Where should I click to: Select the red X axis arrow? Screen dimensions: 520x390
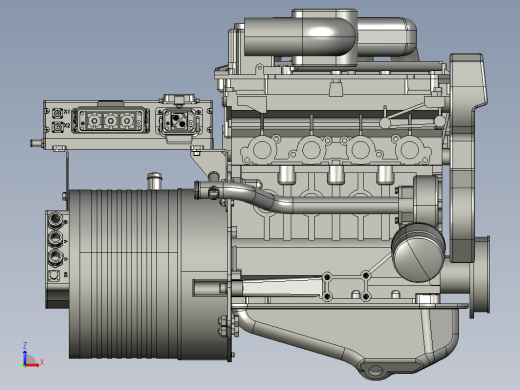[x=32, y=365]
